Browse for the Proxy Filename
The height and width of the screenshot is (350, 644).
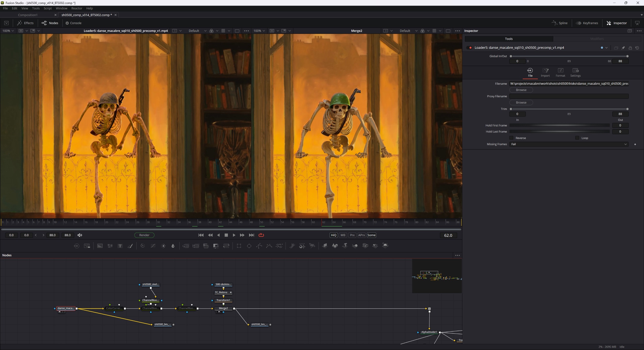click(x=521, y=103)
